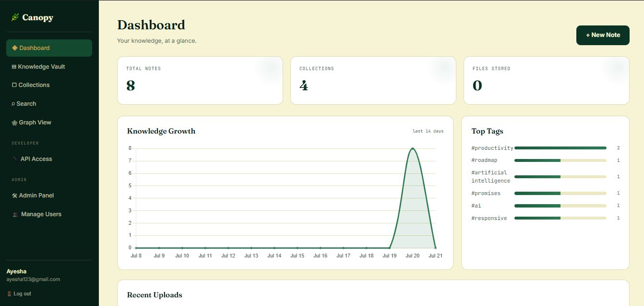Click the #responsive tag label

coord(489,218)
